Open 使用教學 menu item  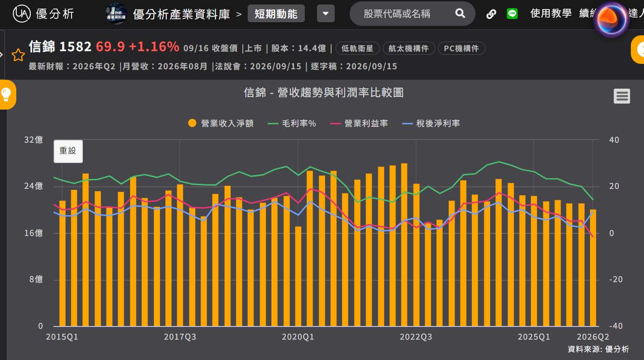[x=551, y=14]
